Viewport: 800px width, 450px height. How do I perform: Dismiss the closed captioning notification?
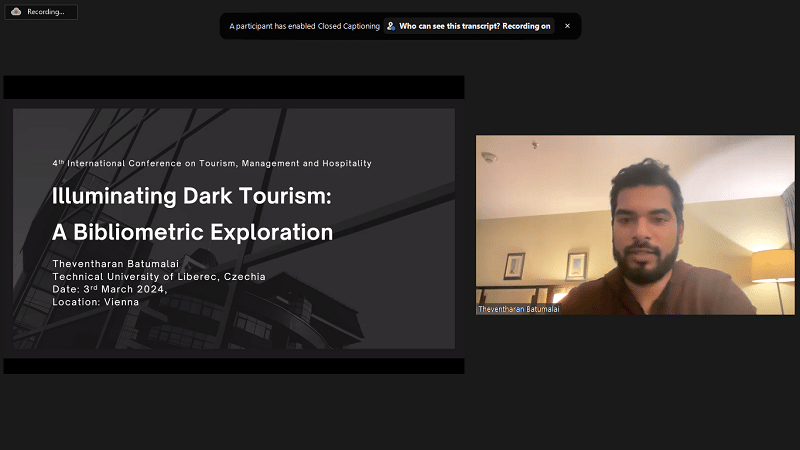pyautogui.click(x=567, y=26)
